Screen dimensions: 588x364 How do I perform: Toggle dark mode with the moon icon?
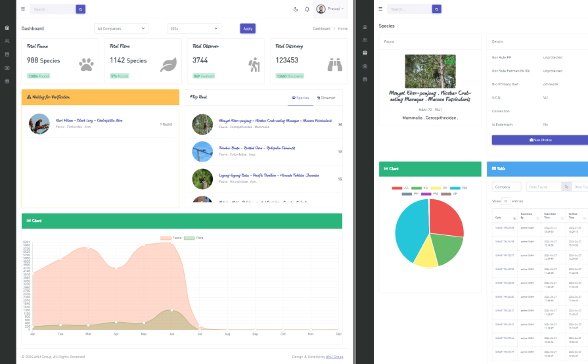click(296, 9)
